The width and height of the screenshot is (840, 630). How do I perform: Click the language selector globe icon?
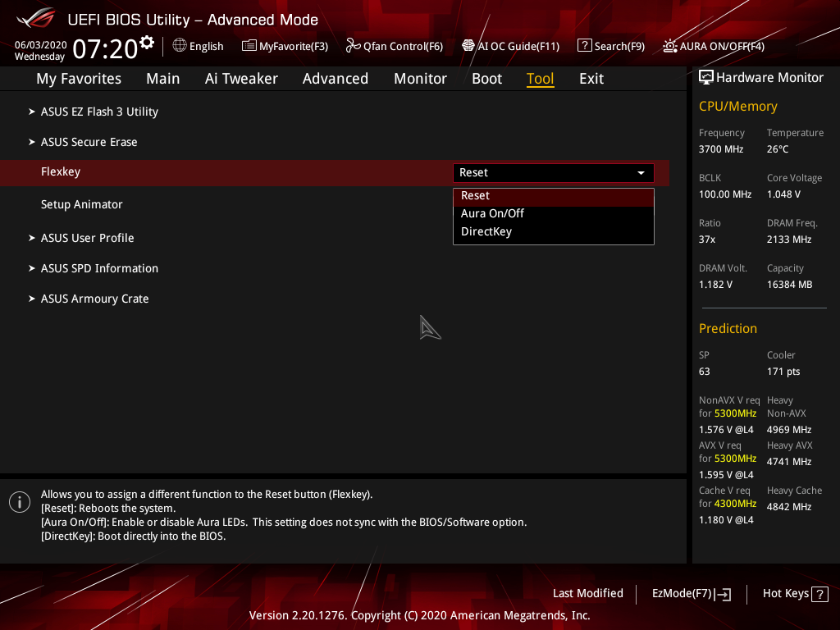(x=179, y=46)
